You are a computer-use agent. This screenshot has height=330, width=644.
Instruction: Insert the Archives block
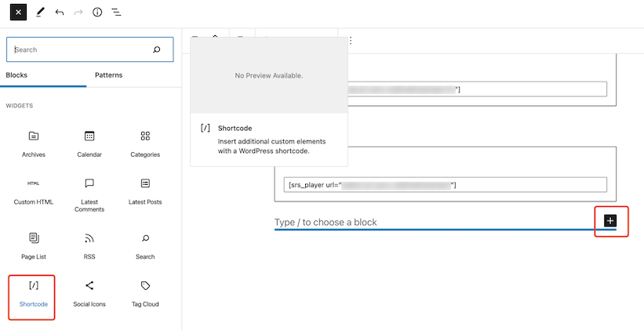point(34,143)
